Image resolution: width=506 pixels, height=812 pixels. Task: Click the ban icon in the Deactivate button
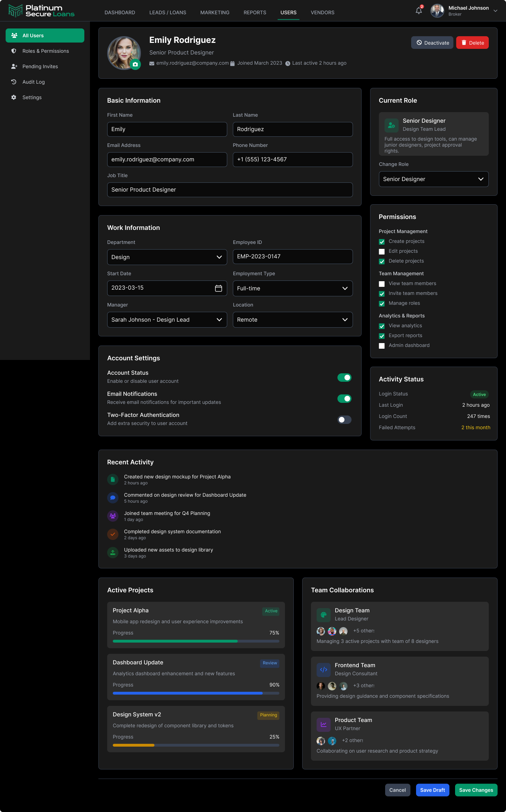click(419, 43)
